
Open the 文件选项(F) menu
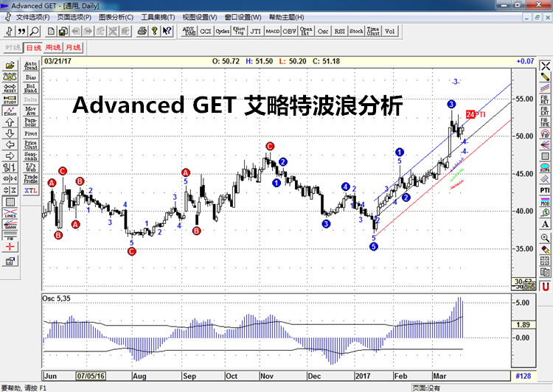click(x=32, y=17)
